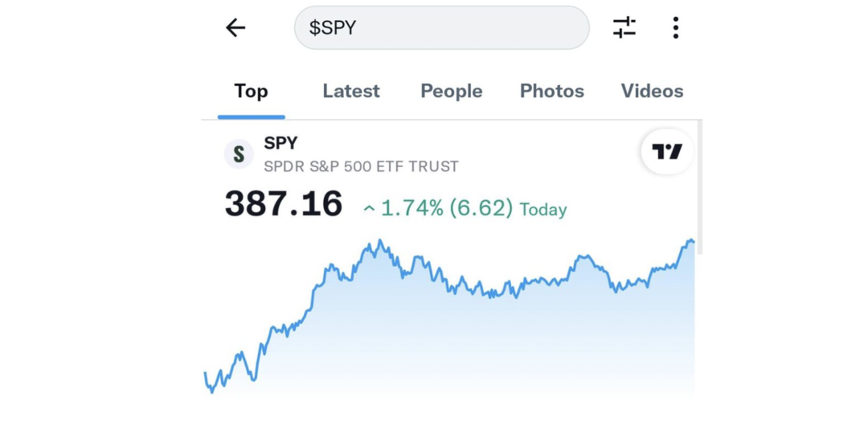Click the blue SPY price chart
The image size is (868, 434).
point(450,321)
